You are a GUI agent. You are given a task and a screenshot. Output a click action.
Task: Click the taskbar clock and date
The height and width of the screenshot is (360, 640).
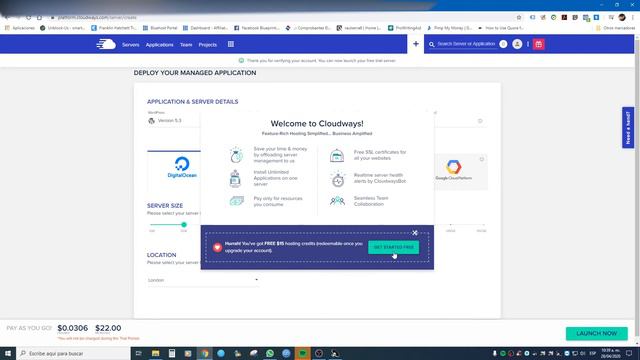610,353
